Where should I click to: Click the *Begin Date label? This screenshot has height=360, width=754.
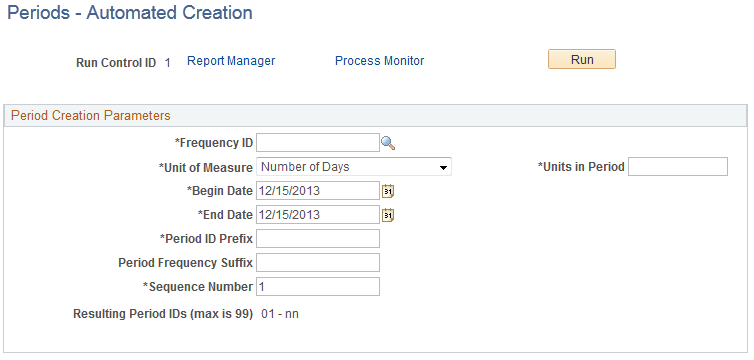coord(219,191)
